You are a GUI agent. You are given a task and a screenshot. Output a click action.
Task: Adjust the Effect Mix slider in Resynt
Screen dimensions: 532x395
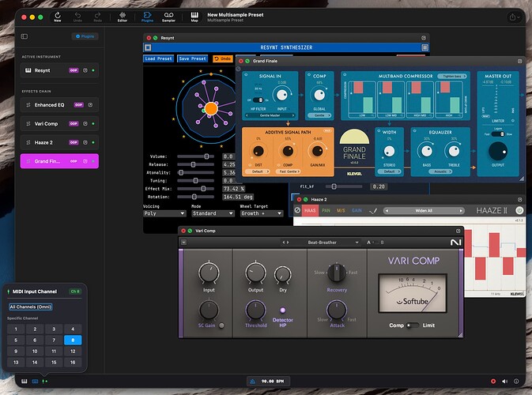click(195, 189)
